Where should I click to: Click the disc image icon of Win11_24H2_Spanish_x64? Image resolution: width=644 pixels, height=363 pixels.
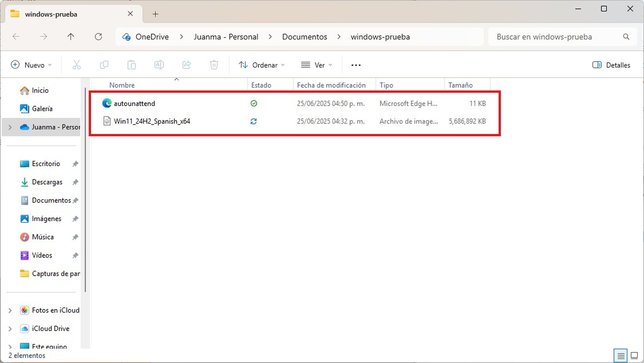point(107,121)
